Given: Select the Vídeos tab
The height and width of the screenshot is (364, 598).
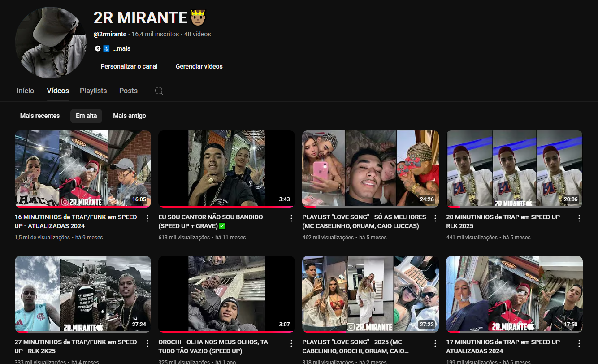Looking at the screenshot, I should point(58,91).
